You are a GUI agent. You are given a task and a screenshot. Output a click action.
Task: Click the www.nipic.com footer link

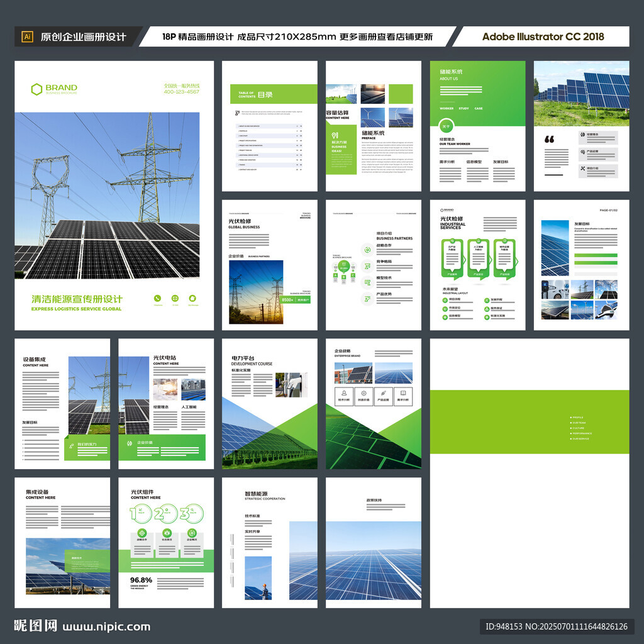coord(106,627)
